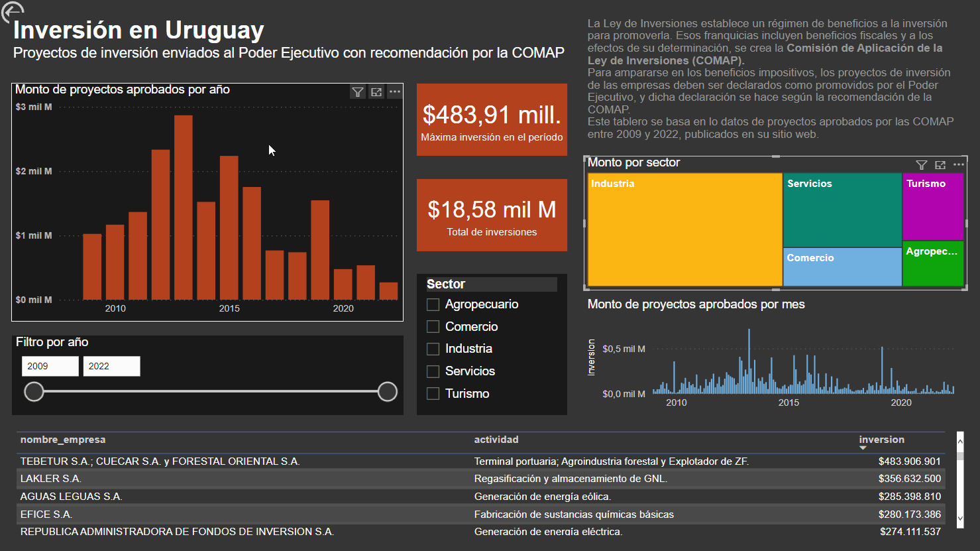This screenshot has height=551, width=980.
Task: Select the Industria block in treemap
Action: pos(685,229)
